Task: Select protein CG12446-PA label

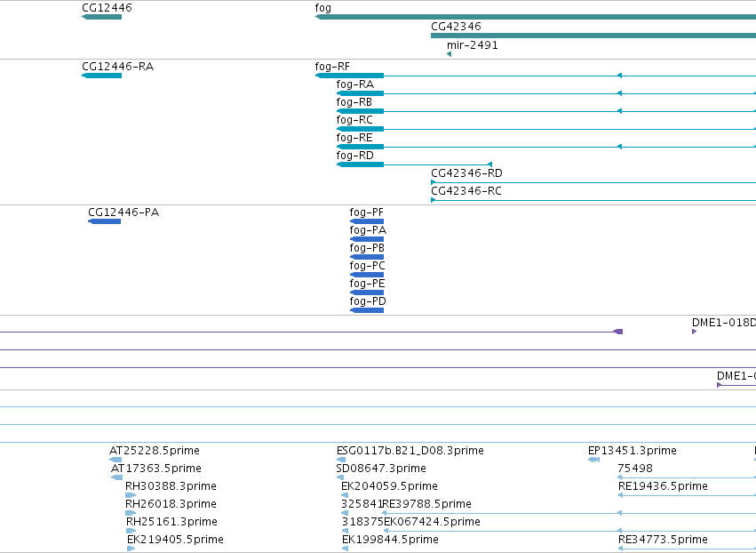Action: tap(123, 212)
